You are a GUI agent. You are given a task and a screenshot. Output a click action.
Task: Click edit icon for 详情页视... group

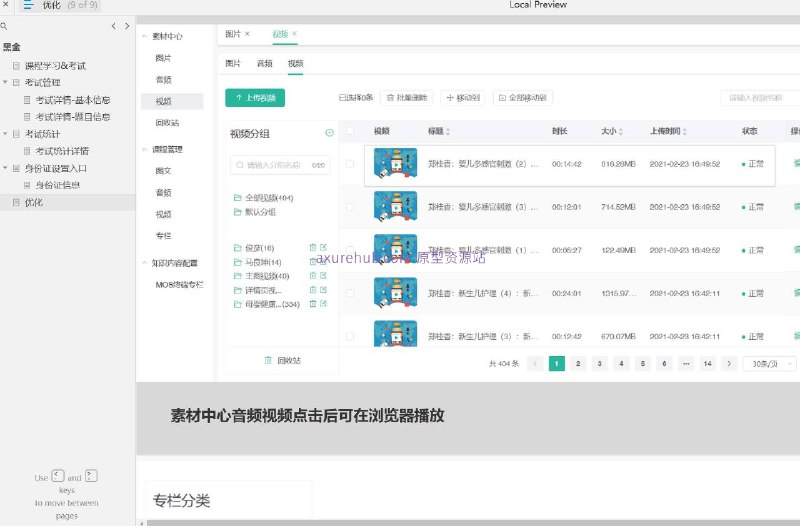[x=323, y=290]
